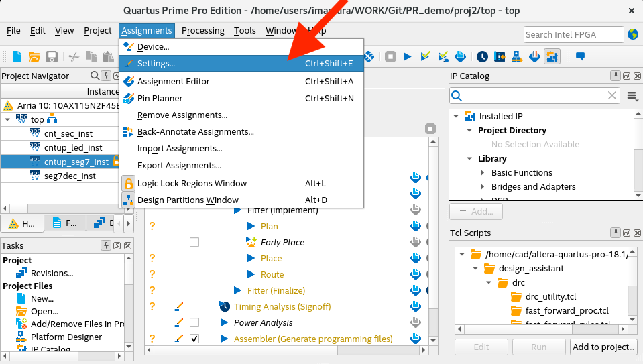The height and width of the screenshot is (364, 643).
Task: Collapse the drc folder in Tcl Scripts
Action: coord(489,282)
